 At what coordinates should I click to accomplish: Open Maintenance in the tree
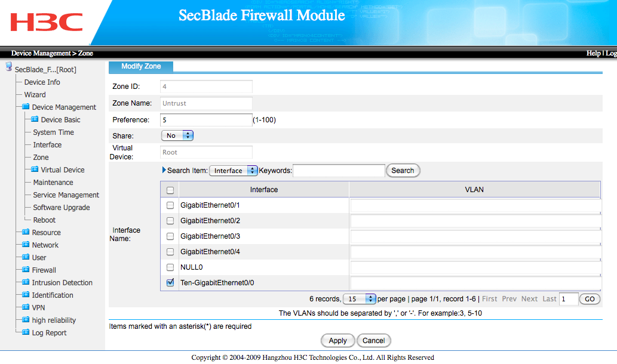[53, 183]
